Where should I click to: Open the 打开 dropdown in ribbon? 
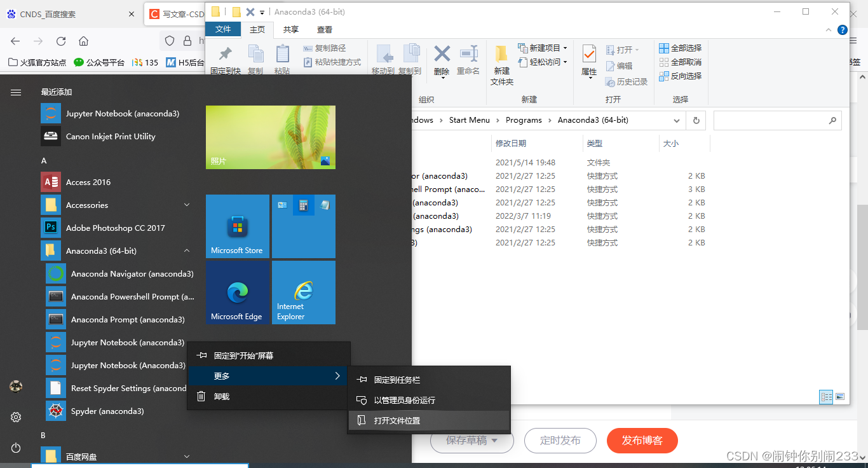pos(623,50)
